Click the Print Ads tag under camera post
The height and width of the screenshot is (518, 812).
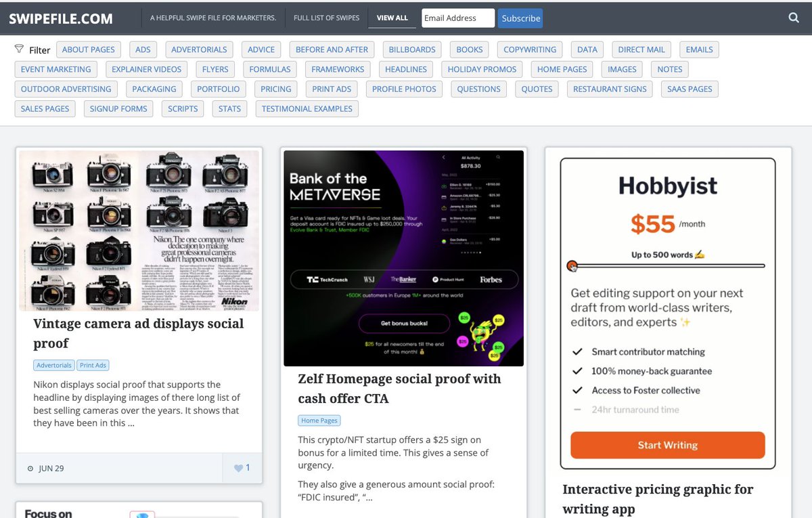(93, 365)
